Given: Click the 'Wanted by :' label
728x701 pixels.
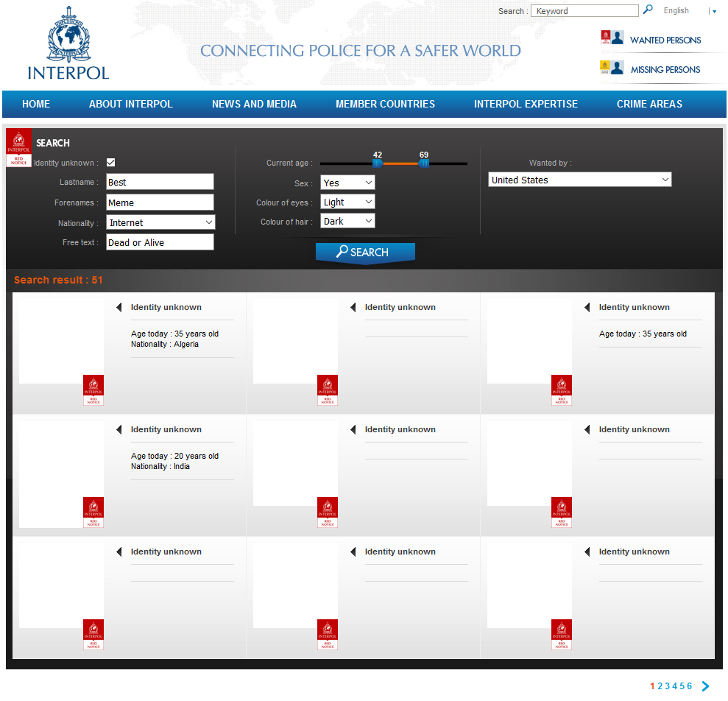Looking at the screenshot, I should click(551, 163).
